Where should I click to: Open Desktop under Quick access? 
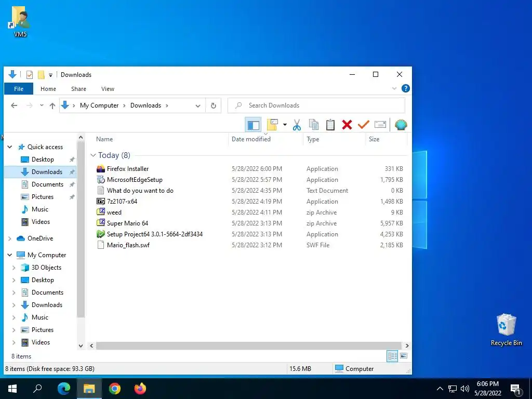(x=43, y=159)
